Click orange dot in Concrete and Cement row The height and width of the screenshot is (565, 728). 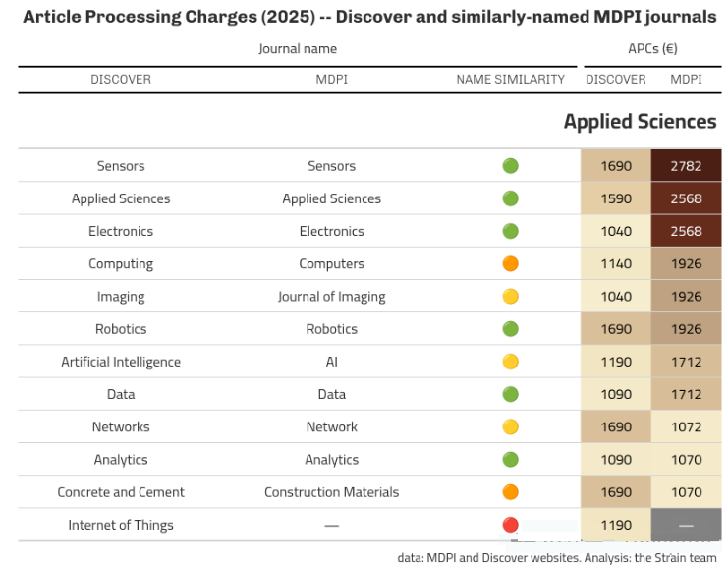[510, 492]
